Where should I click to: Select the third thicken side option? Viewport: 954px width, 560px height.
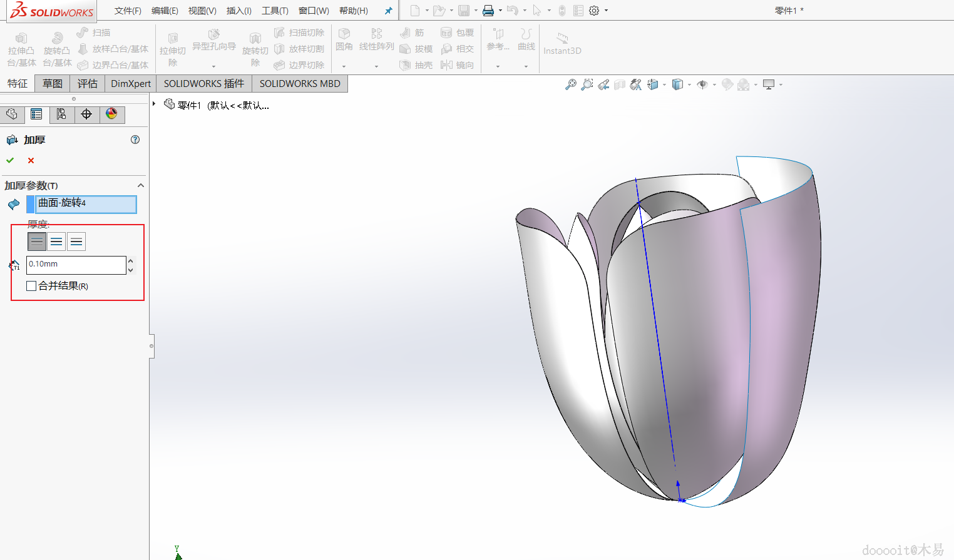point(76,242)
